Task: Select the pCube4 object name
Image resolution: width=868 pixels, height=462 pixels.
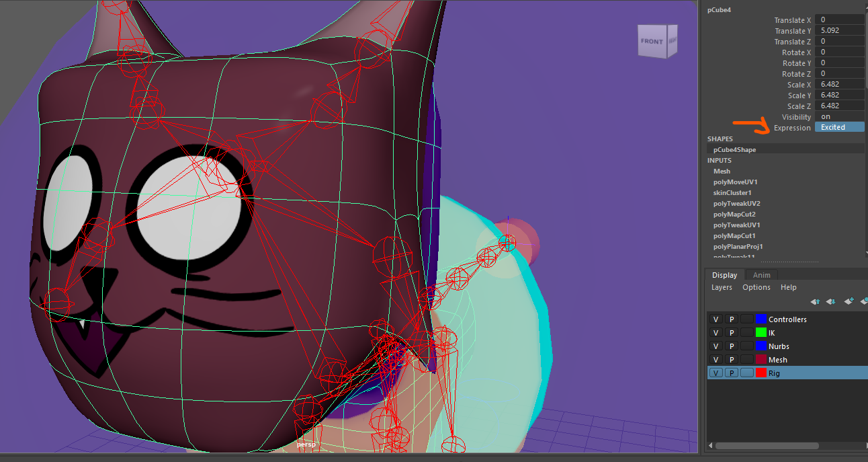Action: 719,9
